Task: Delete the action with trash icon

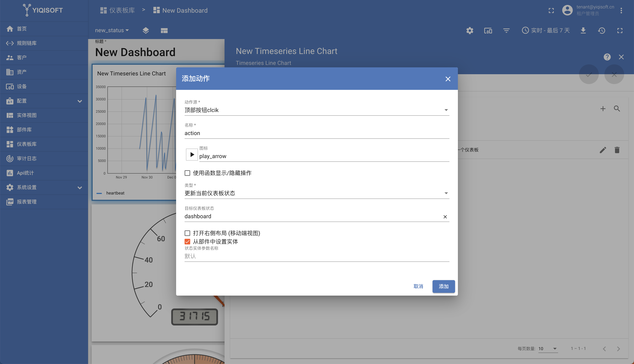Action: click(617, 150)
